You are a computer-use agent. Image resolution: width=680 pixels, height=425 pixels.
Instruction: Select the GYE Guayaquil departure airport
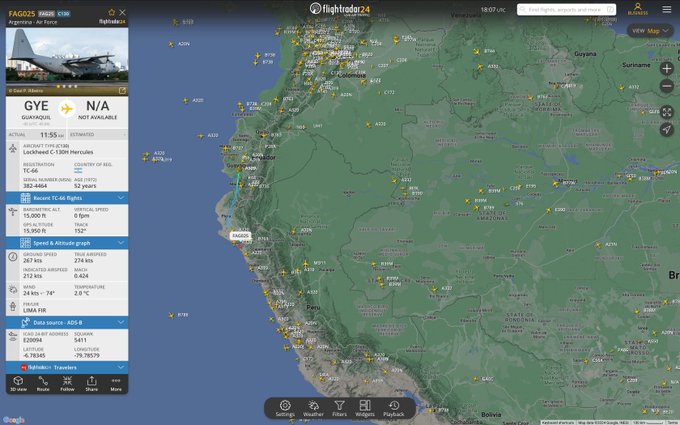click(36, 110)
